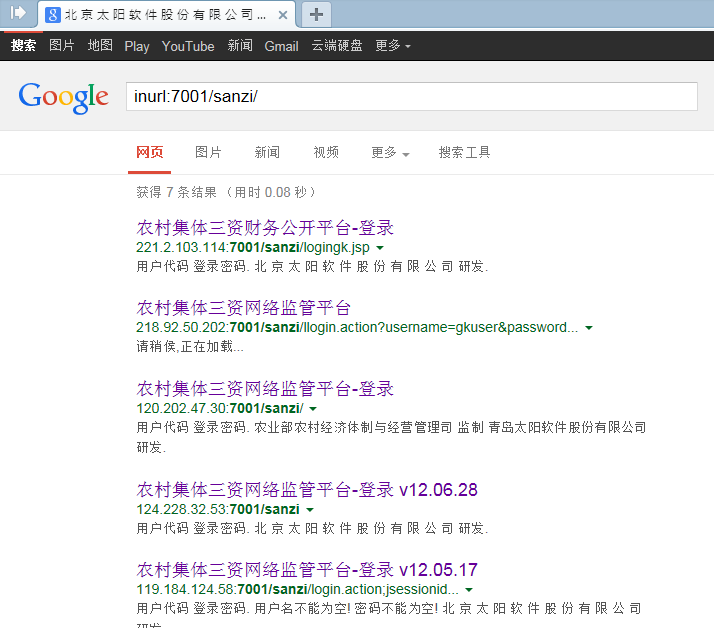Close the 北京太阳软件股份有限公司 tab
Screen dimensions: 714x628
pos(283,15)
